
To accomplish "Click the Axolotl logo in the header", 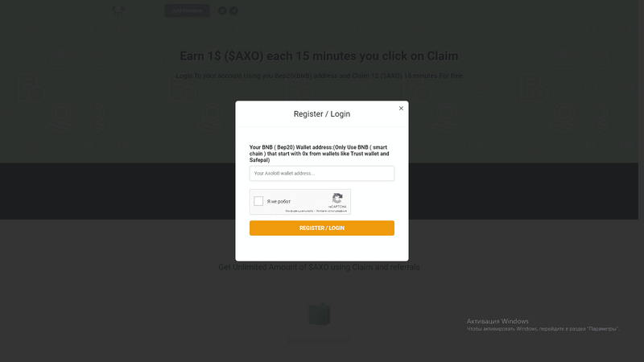I will (x=118, y=10).
